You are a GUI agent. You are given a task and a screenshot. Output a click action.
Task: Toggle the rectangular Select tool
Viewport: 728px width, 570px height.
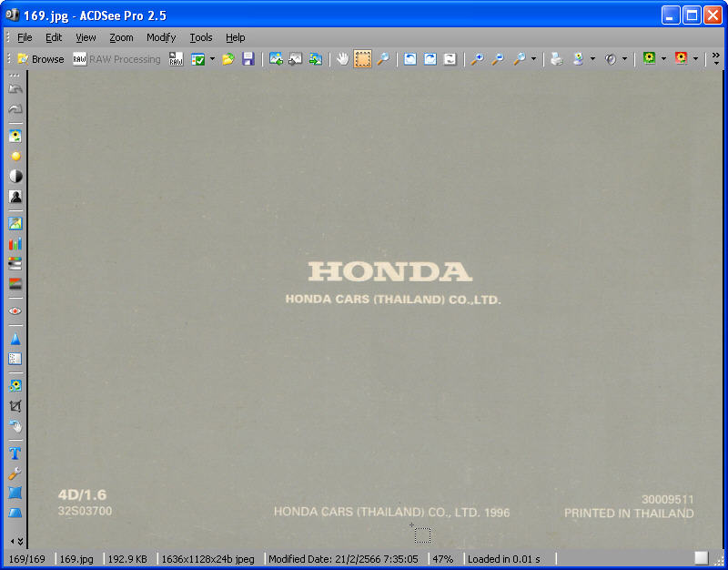(362, 59)
